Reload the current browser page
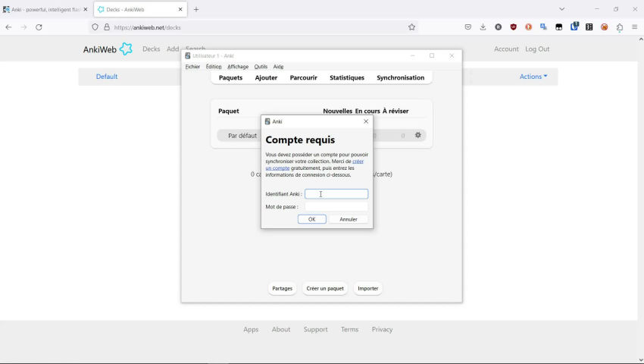The width and height of the screenshot is (644, 364). (39, 27)
